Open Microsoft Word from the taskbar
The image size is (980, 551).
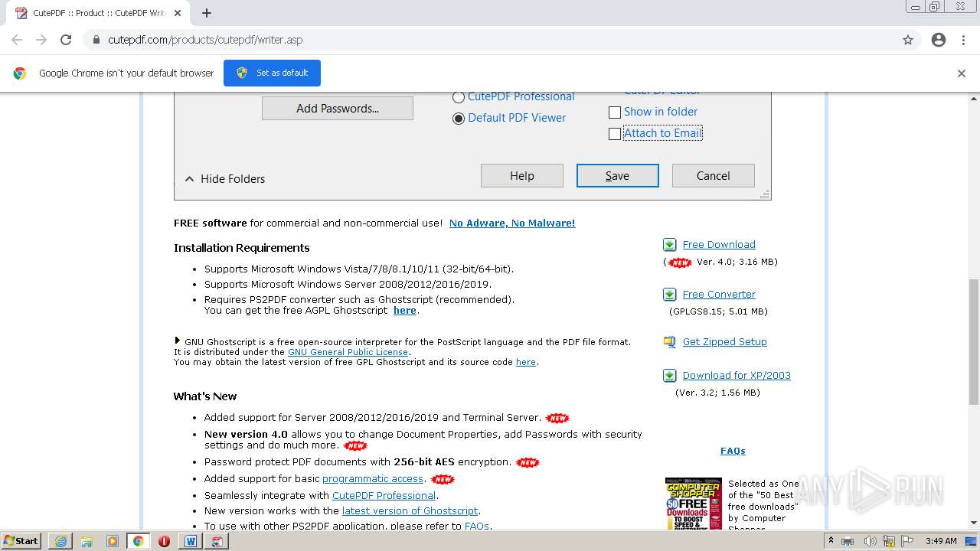[191, 541]
